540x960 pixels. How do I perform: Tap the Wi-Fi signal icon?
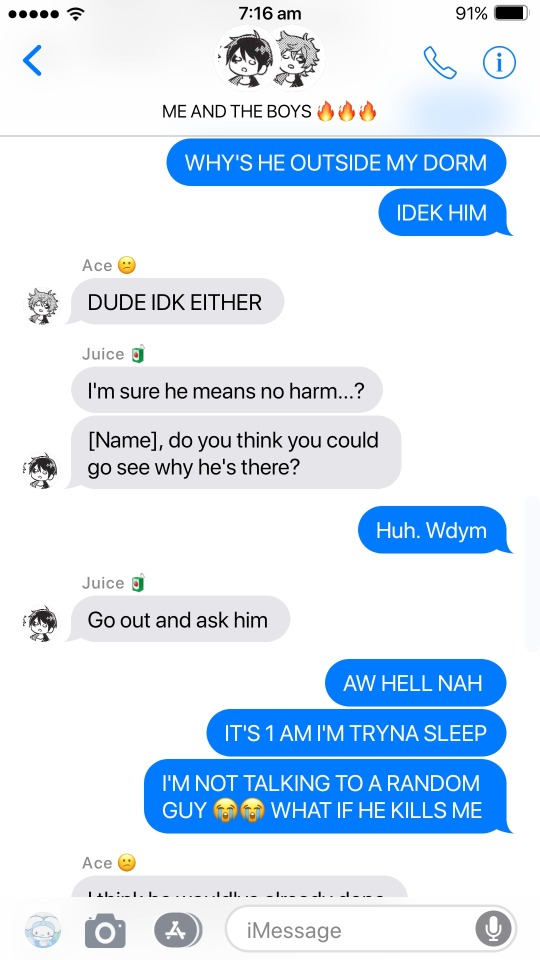(75, 13)
